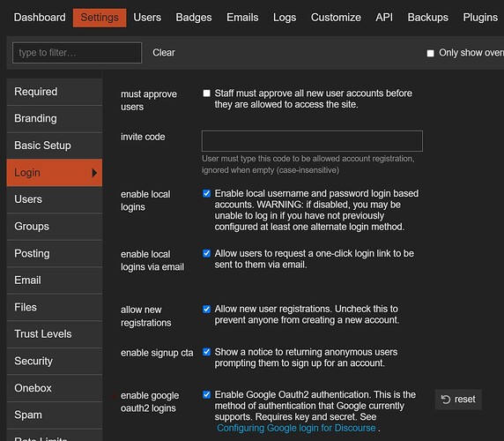Image resolution: width=504 pixels, height=441 pixels.
Task: Switch to the Emails tab
Action: click(x=242, y=18)
